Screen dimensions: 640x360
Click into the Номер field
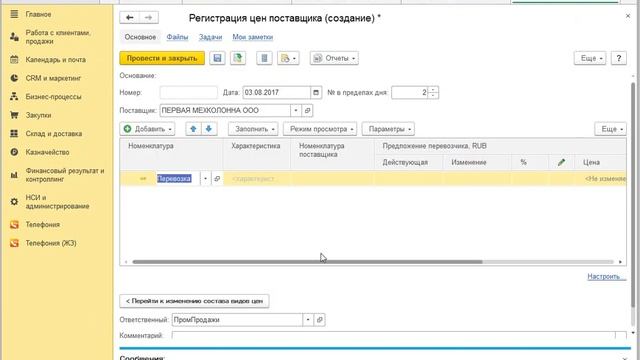coord(189,93)
